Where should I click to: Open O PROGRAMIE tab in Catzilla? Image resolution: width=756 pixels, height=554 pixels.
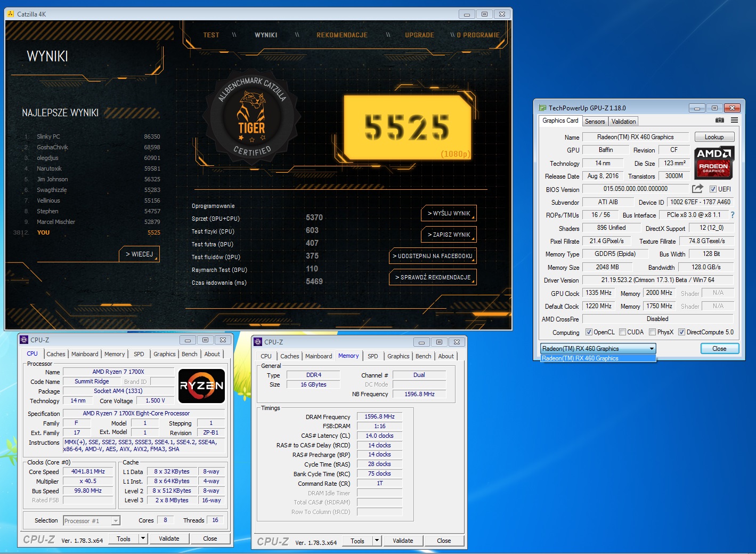[x=478, y=35]
